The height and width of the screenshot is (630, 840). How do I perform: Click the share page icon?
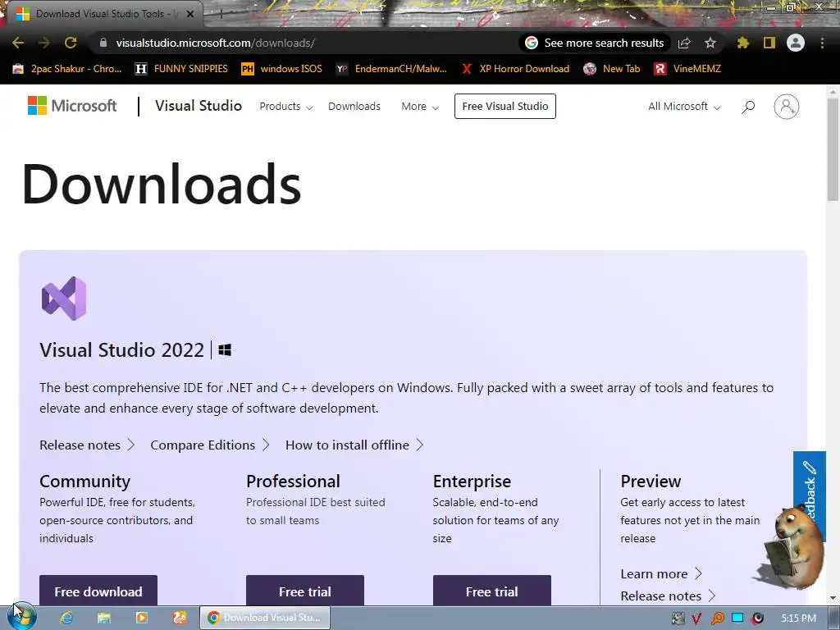click(684, 43)
